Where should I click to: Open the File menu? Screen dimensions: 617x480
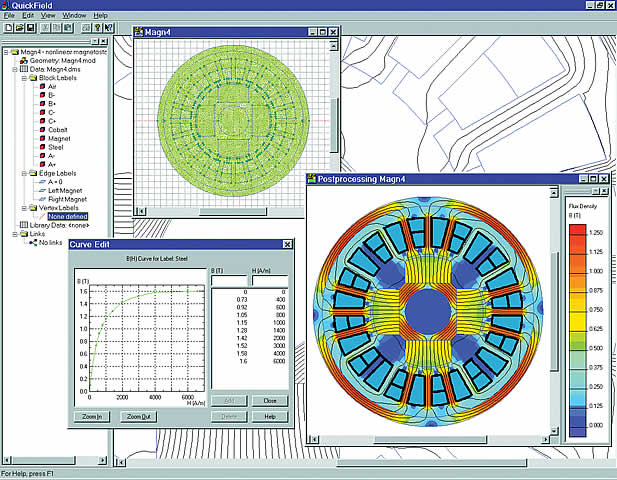point(9,16)
